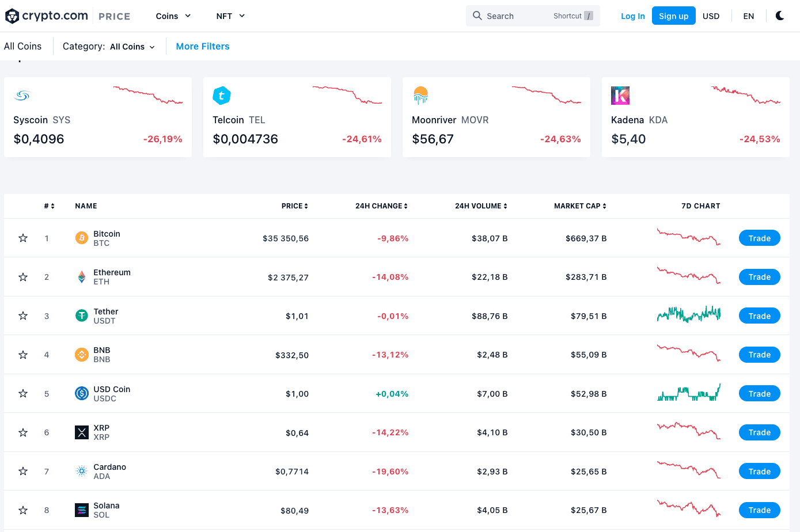This screenshot has width=800, height=532.
Task: View Tether 7D chart sparkline
Action: point(689,314)
